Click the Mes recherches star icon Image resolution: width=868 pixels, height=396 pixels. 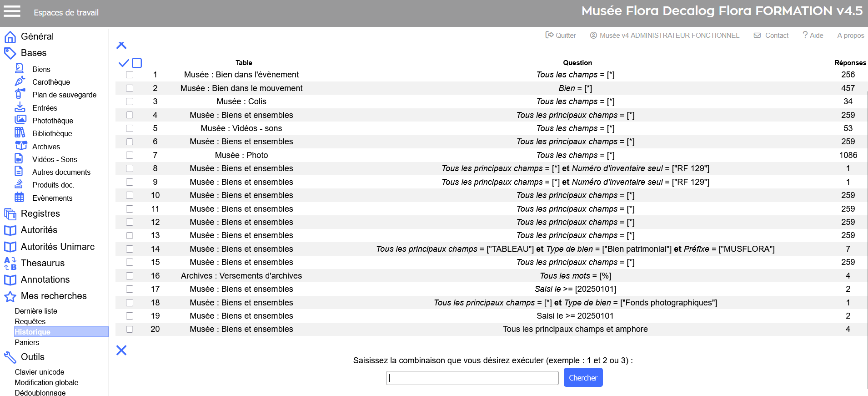click(x=10, y=296)
